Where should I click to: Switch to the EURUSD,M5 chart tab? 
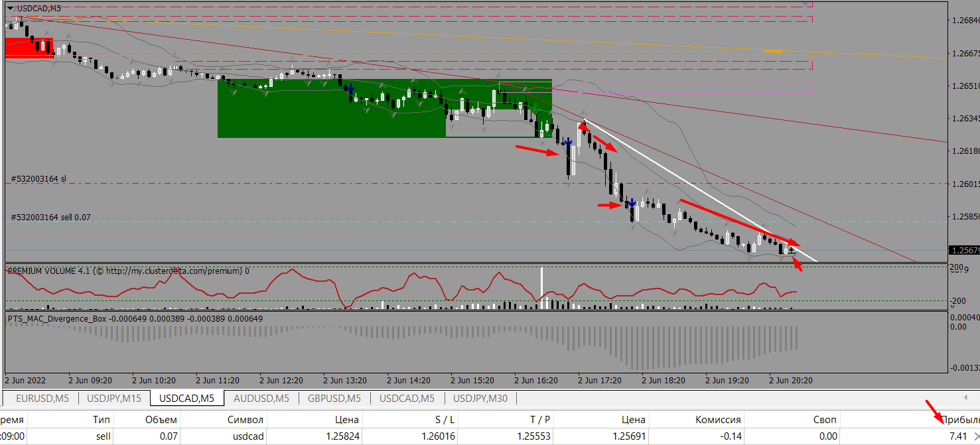pyautogui.click(x=41, y=398)
